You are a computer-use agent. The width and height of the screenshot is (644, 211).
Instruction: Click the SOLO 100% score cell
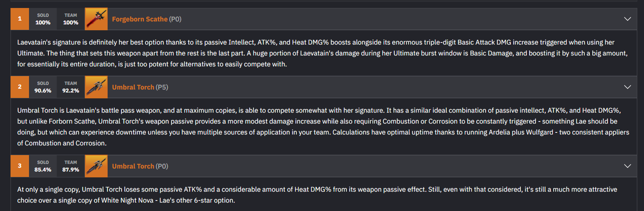pos(43,19)
